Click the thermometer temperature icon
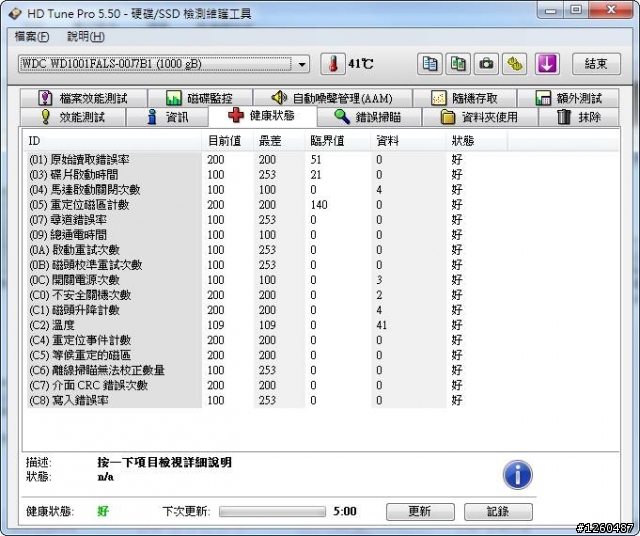The image size is (640, 536). pyautogui.click(x=333, y=64)
